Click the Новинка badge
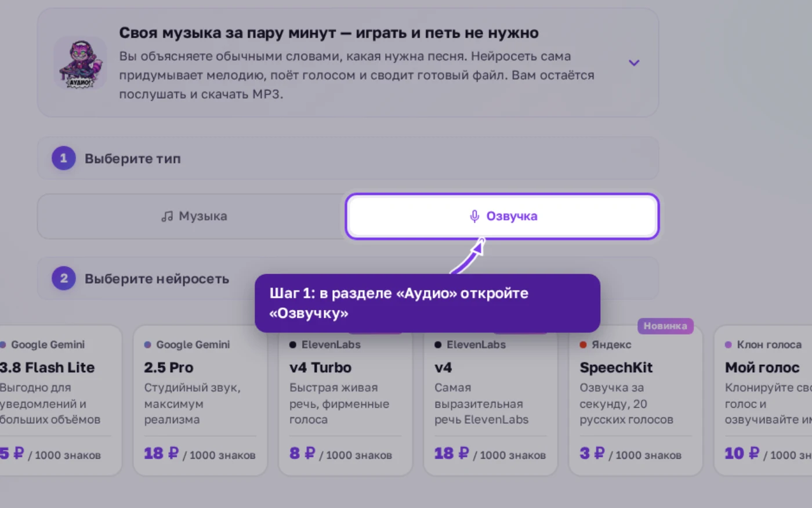The height and width of the screenshot is (508, 812). pos(665,326)
